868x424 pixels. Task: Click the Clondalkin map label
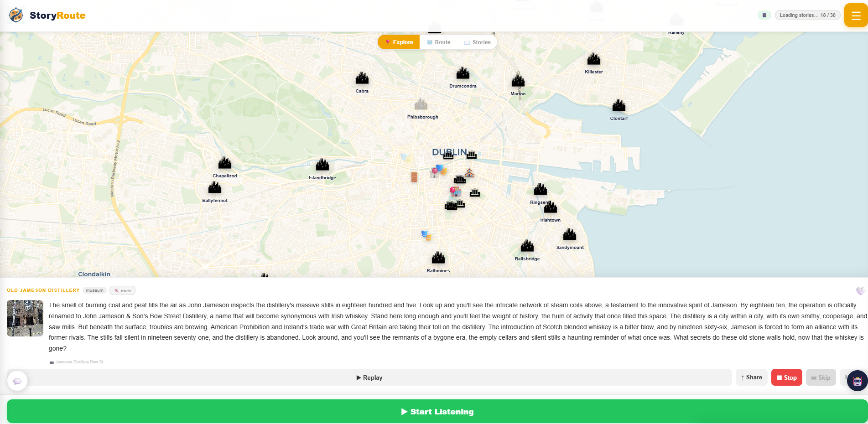tap(94, 274)
